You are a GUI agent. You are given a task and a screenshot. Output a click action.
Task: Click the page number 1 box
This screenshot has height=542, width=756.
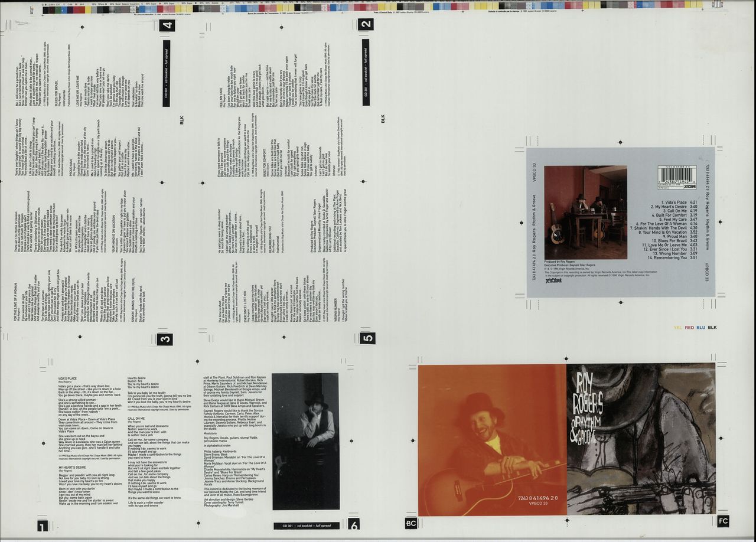click(43, 526)
